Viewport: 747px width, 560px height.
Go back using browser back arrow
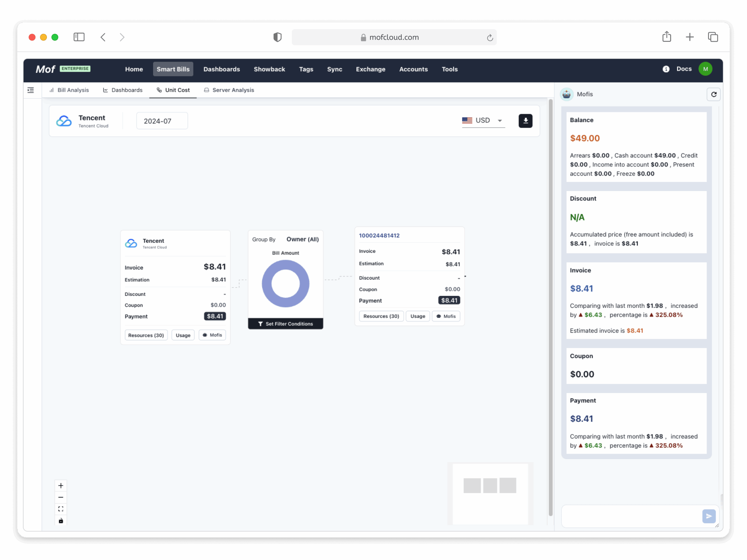[x=103, y=37]
